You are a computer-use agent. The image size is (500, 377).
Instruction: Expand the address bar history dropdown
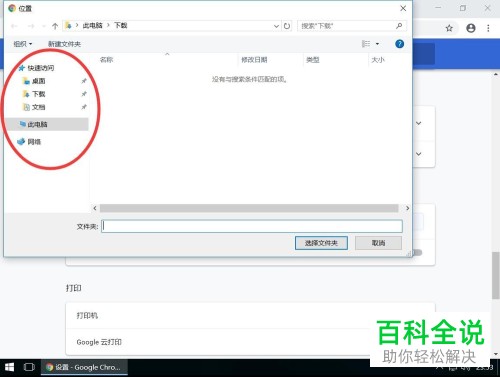276,26
